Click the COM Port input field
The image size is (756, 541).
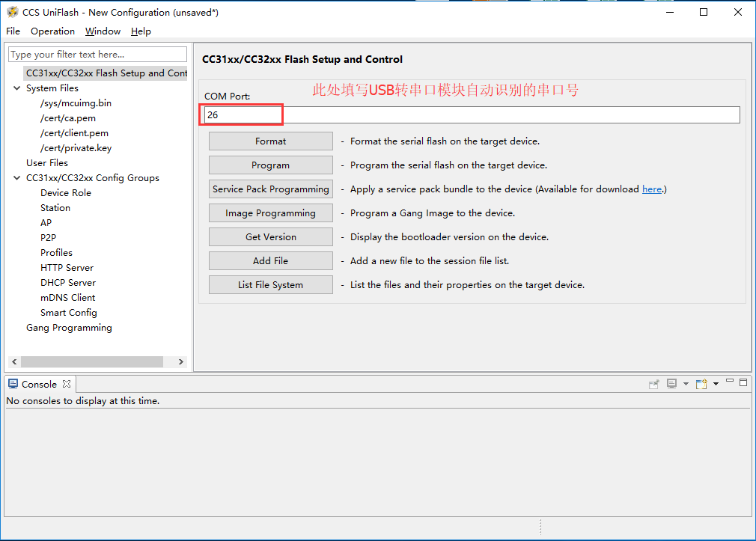[x=472, y=114]
